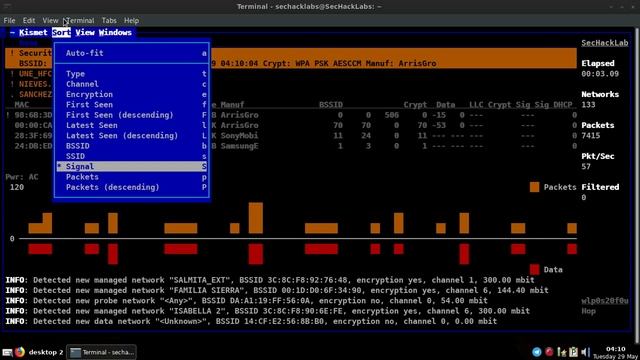Screen dimensions: 640x360
Task: Click the Pkt/Sec value 57
Action: [x=586, y=167]
